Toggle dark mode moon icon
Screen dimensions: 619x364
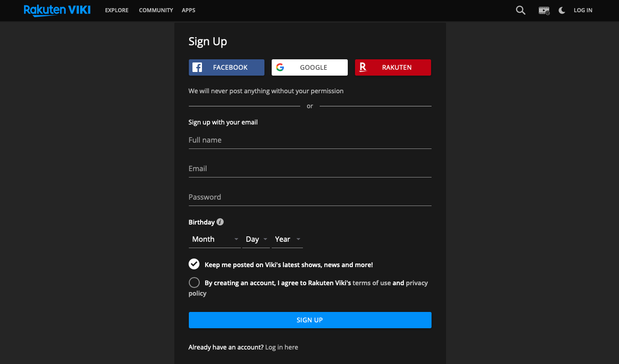tap(562, 10)
